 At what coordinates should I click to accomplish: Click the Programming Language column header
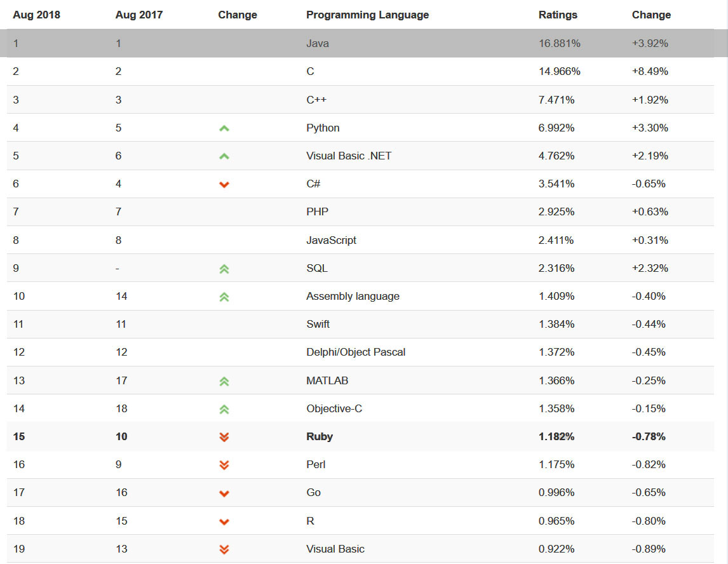click(x=367, y=15)
